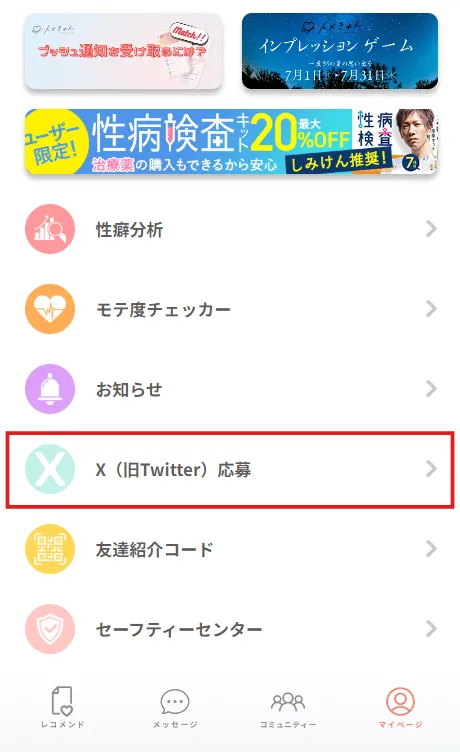This screenshot has width=460, height=752.
Task: Tap the pink shield セーフティーセンター icon
Action: (50, 629)
